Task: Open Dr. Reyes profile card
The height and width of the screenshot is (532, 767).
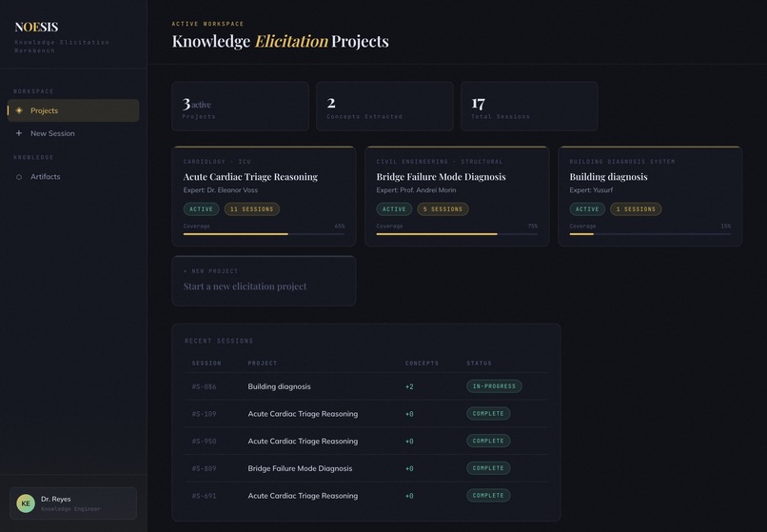Action: tap(73, 503)
